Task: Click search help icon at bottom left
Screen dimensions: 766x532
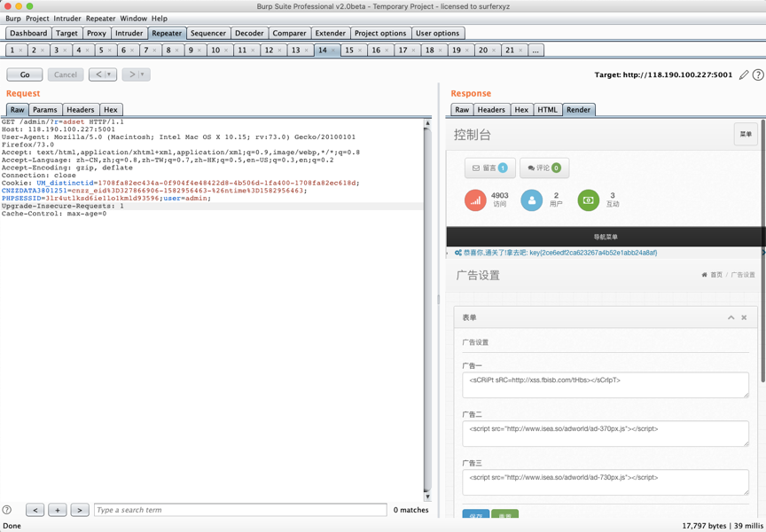Action: tap(7, 510)
